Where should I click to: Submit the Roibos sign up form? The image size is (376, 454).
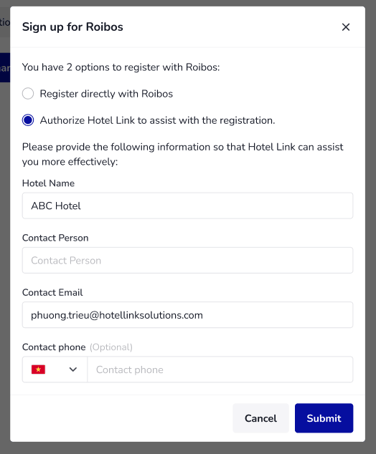tap(324, 418)
